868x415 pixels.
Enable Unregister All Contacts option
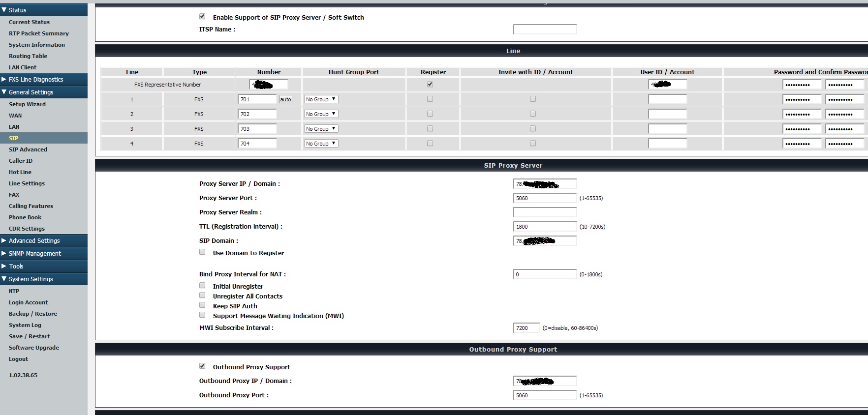[202, 295]
